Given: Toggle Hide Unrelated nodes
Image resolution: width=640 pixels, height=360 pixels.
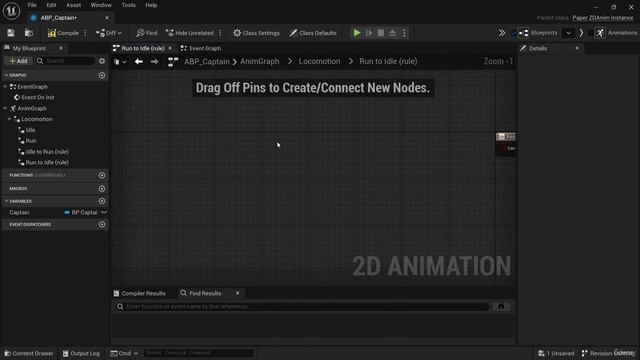Looking at the screenshot, I should pyautogui.click(x=189, y=33).
